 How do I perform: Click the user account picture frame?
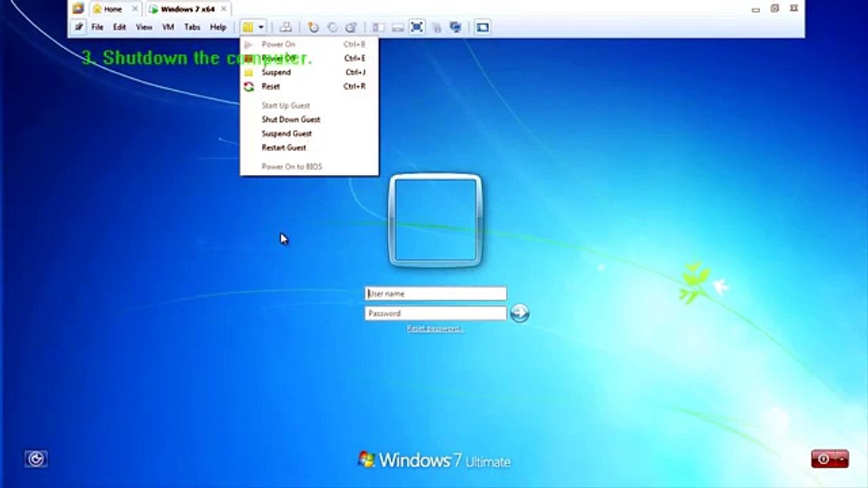point(435,220)
